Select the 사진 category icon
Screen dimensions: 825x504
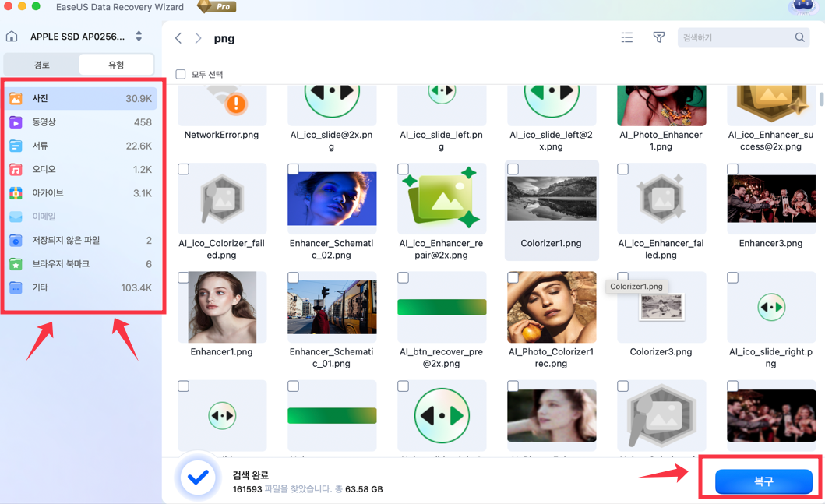tap(16, 98)
